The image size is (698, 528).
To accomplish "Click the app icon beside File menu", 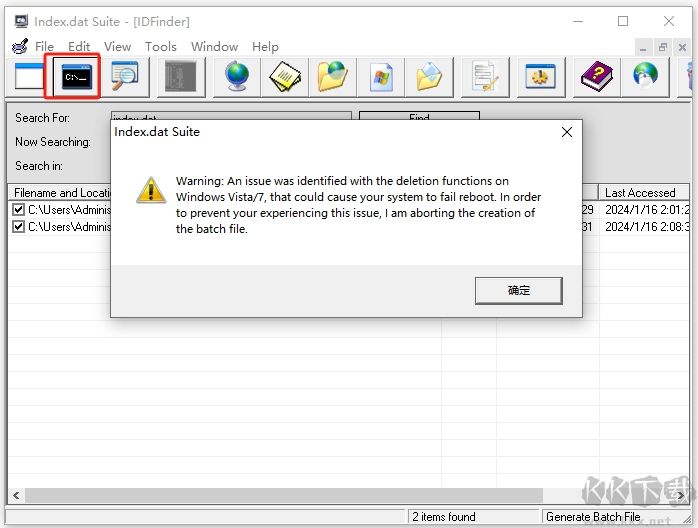I will (20, 46).
